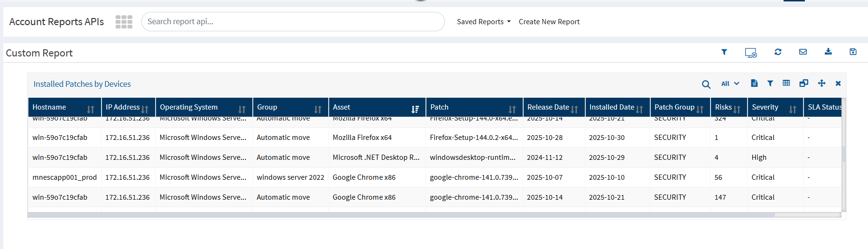Open the panel-level filter funnel icon
Image resolution: width=868 pixels, height=249 pixels.
point(770,83)
